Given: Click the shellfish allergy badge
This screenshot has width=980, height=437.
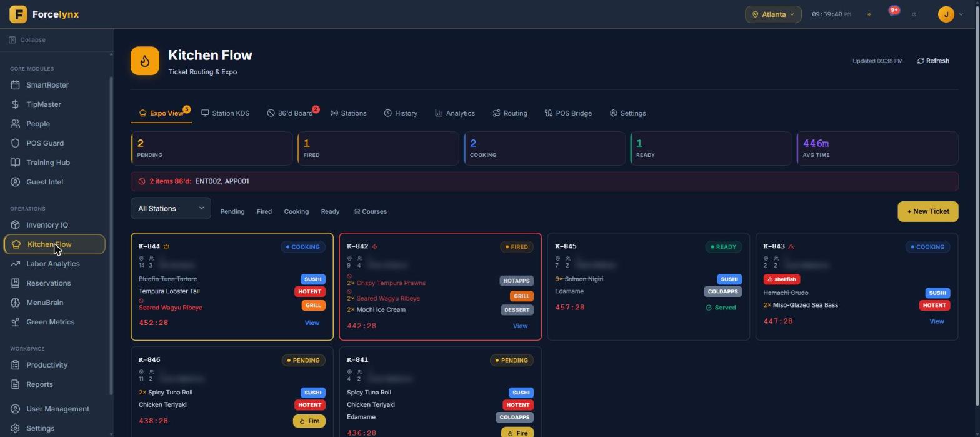Looking at the screenshot, I should pyautogui.click(x=782, y=279).
